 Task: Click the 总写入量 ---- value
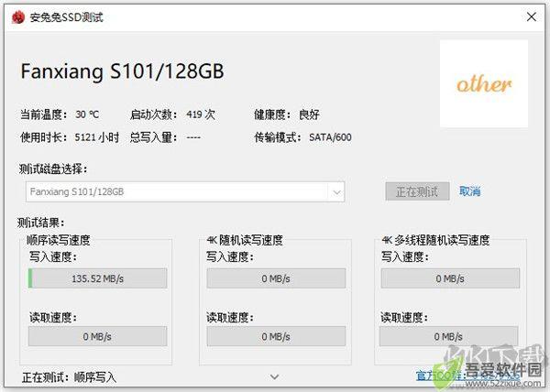click(193, 137)
